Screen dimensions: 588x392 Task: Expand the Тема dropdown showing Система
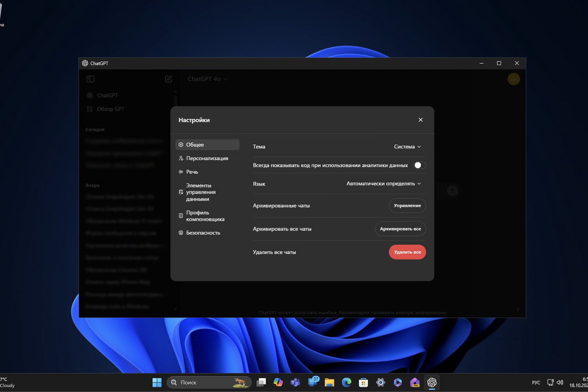coord(408,147)
